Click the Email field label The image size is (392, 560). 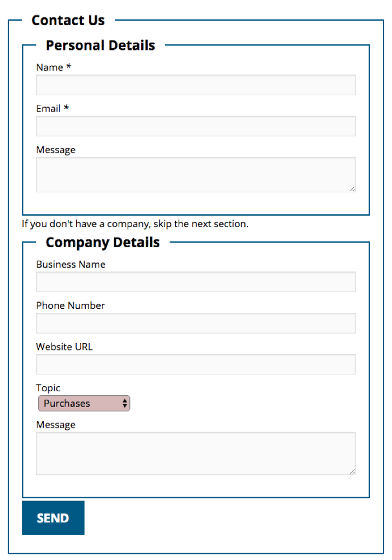(49, 109)
